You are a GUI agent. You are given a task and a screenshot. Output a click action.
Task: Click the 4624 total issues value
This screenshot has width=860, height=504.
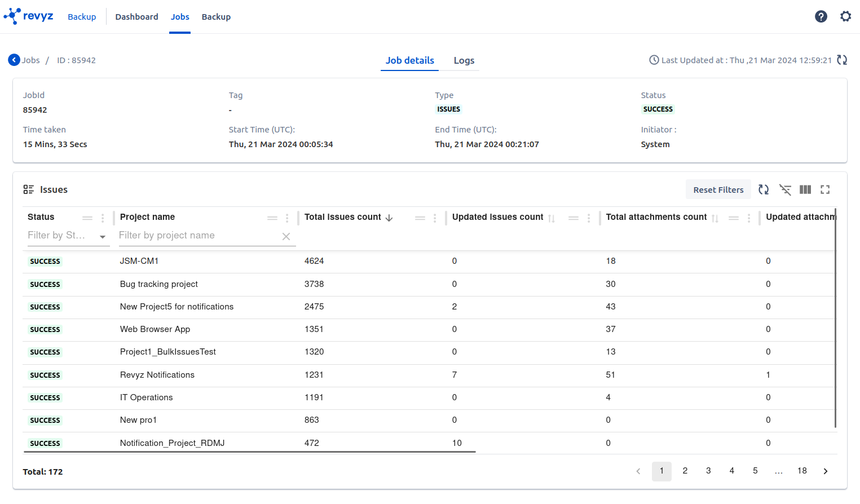314,261
